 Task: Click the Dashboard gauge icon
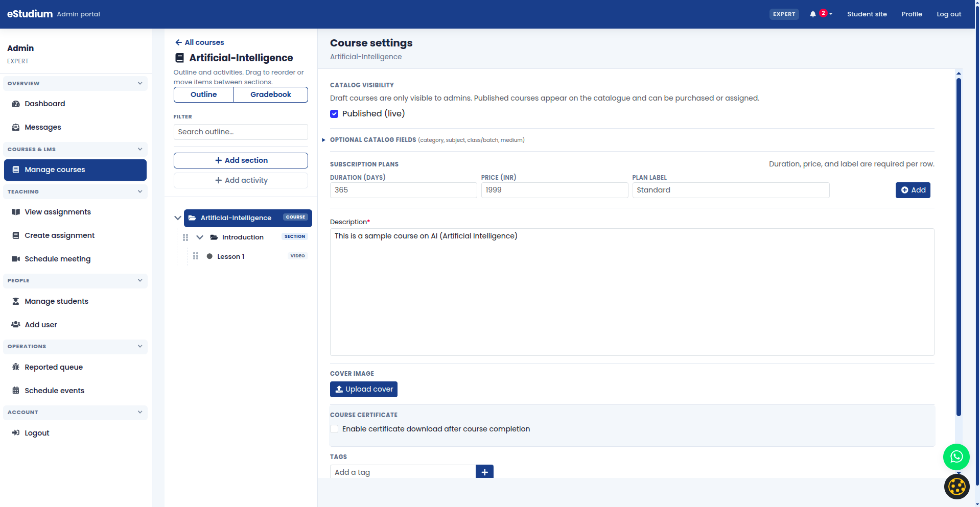[16, 104]
